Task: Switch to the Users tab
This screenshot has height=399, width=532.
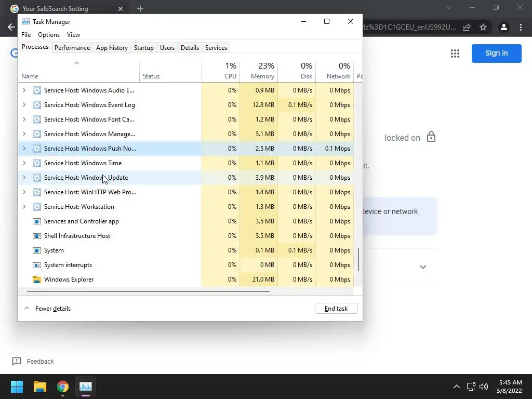Action: coord(167,48)
